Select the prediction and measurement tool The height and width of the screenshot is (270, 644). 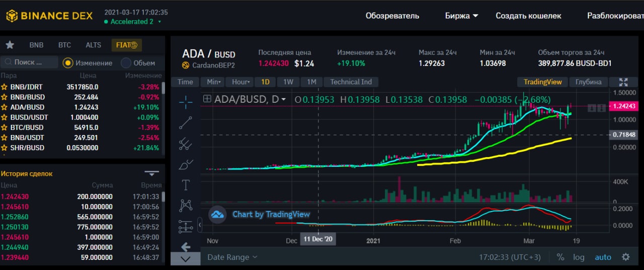coord(186,227)
